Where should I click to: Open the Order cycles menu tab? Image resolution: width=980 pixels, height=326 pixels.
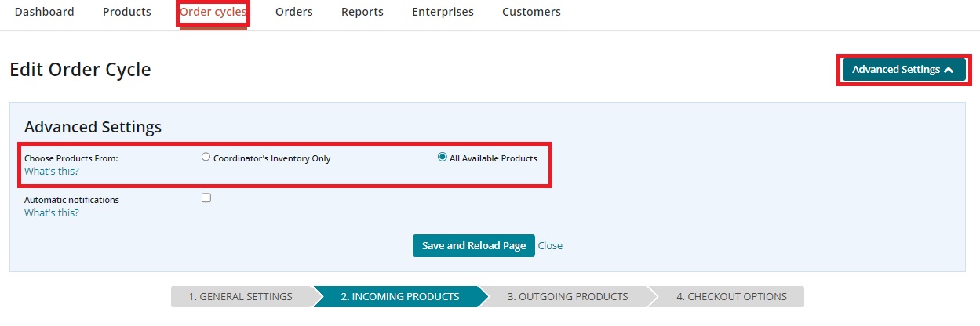coord(213,12)
